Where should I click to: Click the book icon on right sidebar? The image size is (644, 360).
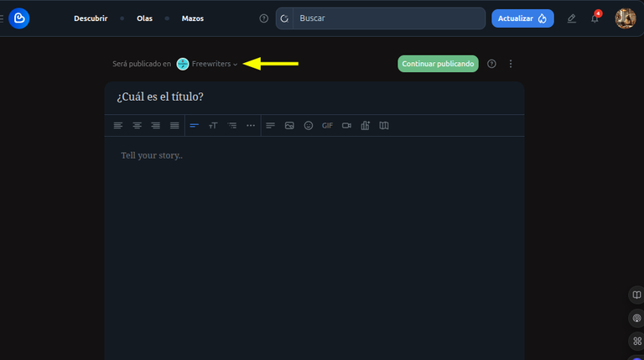coord(636,295)
